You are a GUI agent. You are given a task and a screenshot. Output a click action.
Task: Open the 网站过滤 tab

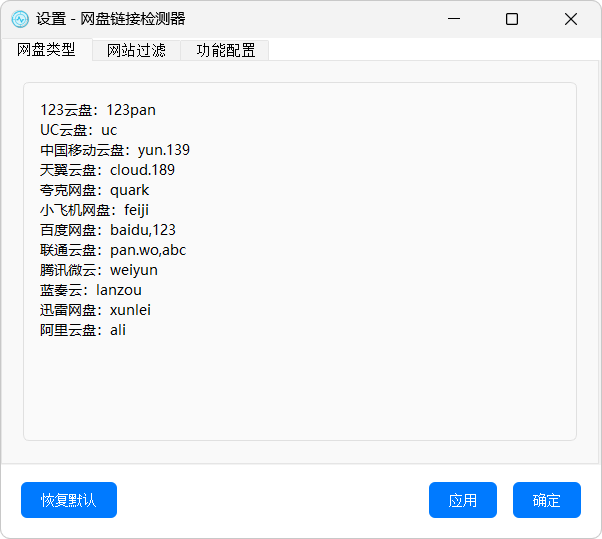136,50
